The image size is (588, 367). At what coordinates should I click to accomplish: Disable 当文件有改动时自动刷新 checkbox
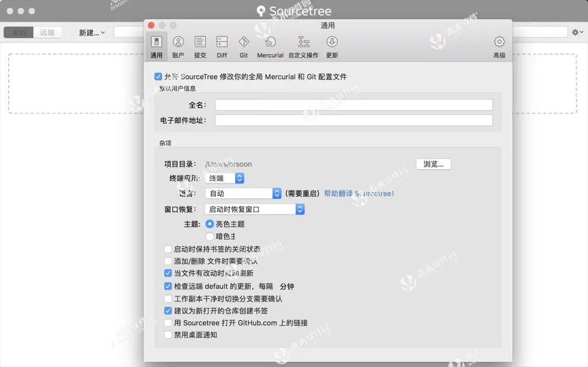[x=168, y=273]
